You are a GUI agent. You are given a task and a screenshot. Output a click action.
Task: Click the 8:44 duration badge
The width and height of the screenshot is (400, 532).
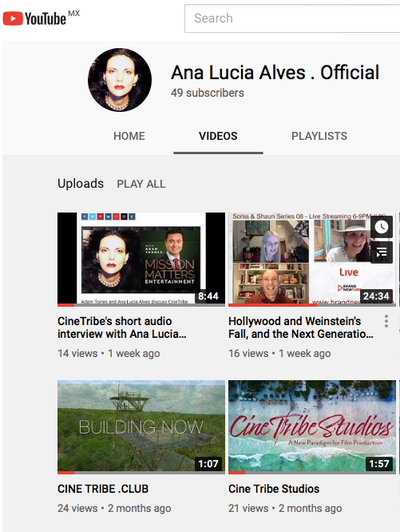pos(208,296)
